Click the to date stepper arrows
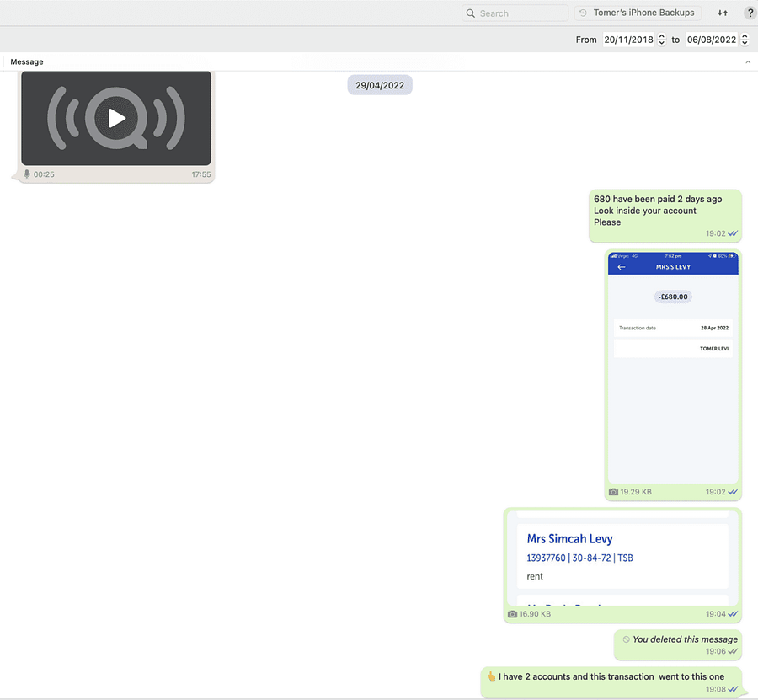This screenshot has height=700, width=758. pos(745,40)
